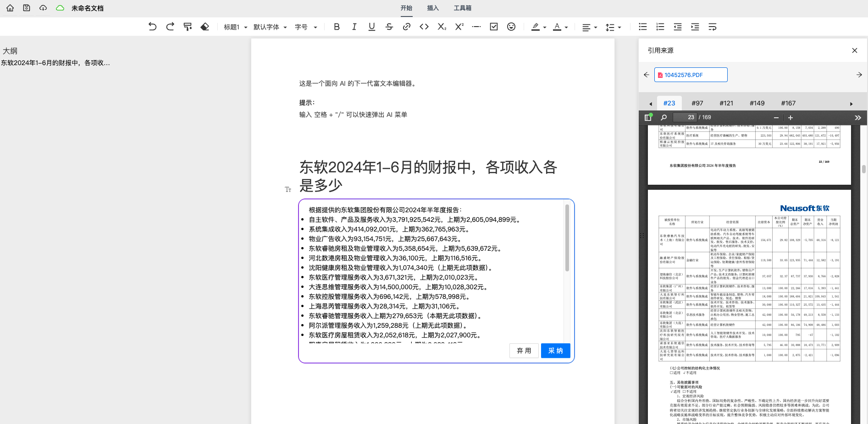The height and width of the screenshot is (424, 868).
Task: Toggle subscript formatting
Action: 442,27
